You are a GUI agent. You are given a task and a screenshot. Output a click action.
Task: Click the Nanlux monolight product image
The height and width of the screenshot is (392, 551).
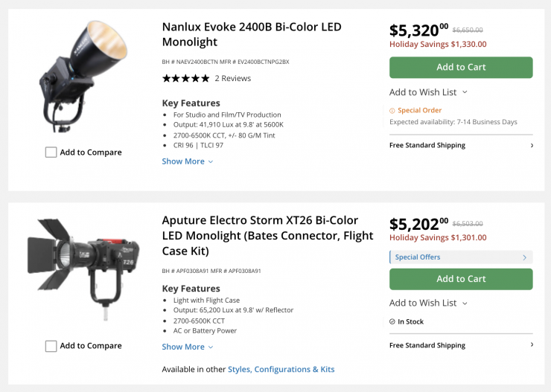click(83, 77)
